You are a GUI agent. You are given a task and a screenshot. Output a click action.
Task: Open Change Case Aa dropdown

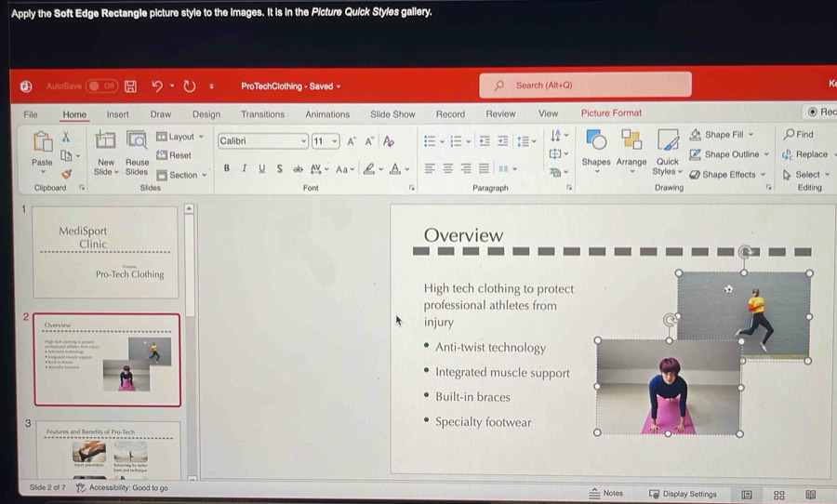(345, 170)
